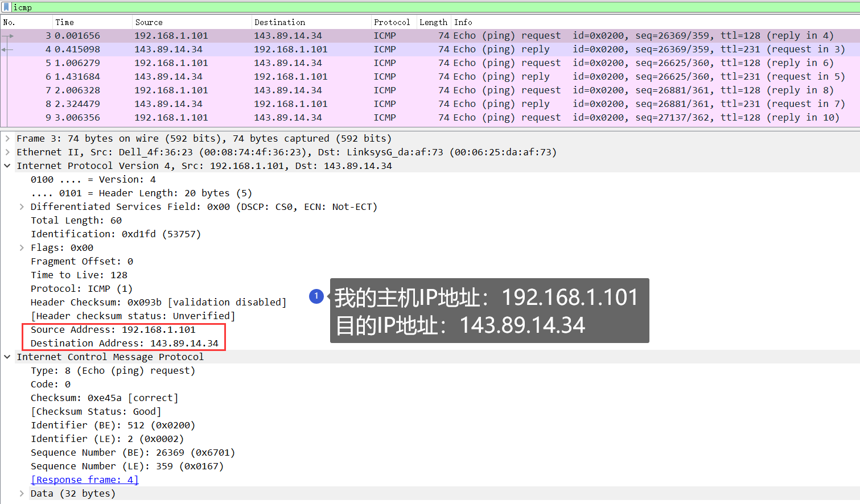Select the Sequence Number (LE): 359 line

pos(127,466)
